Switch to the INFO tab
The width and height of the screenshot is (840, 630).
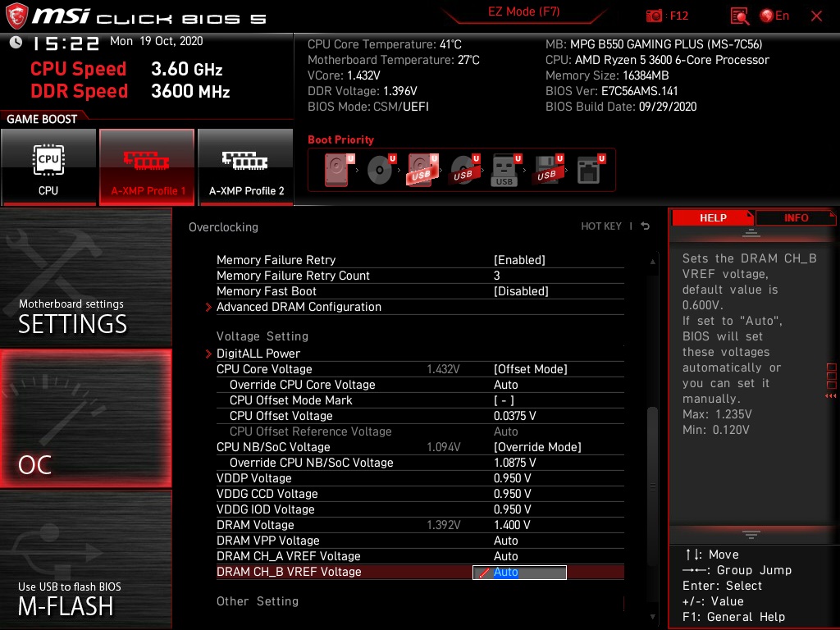point(795,217)
